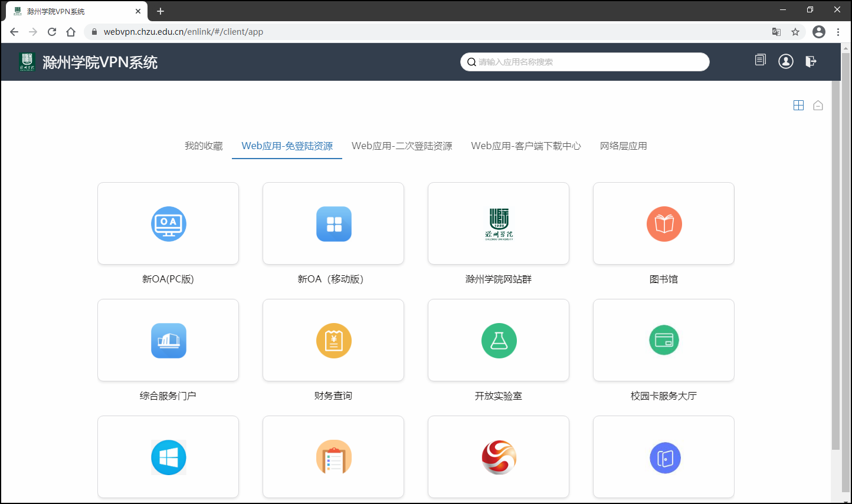Switch to 我的收藏 tab
The image size is (852, 504).
[204, 146]
